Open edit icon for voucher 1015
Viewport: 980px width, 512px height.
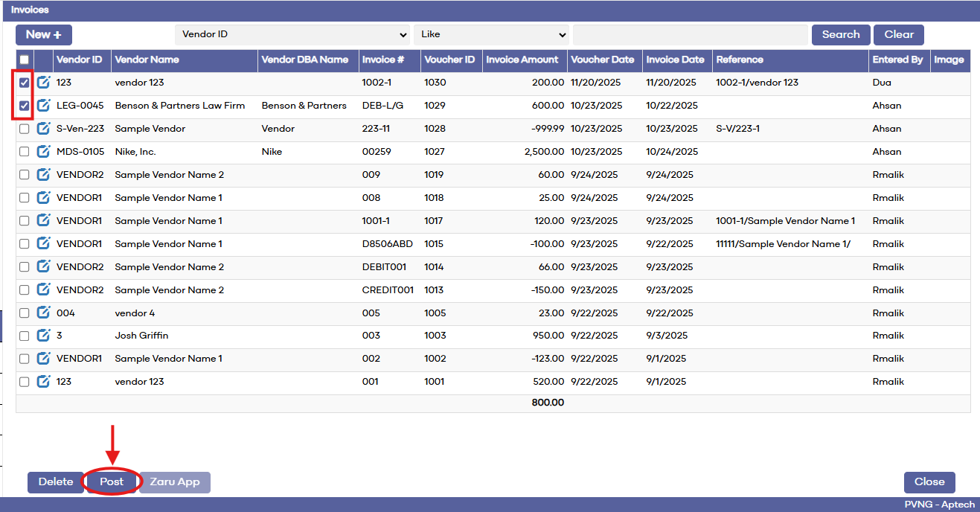tap(44, 244)
